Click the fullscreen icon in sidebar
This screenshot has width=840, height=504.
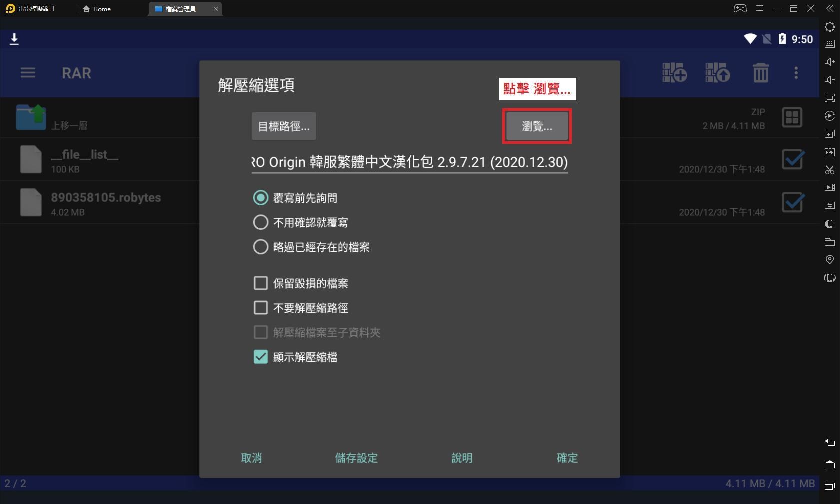(829, 98)
